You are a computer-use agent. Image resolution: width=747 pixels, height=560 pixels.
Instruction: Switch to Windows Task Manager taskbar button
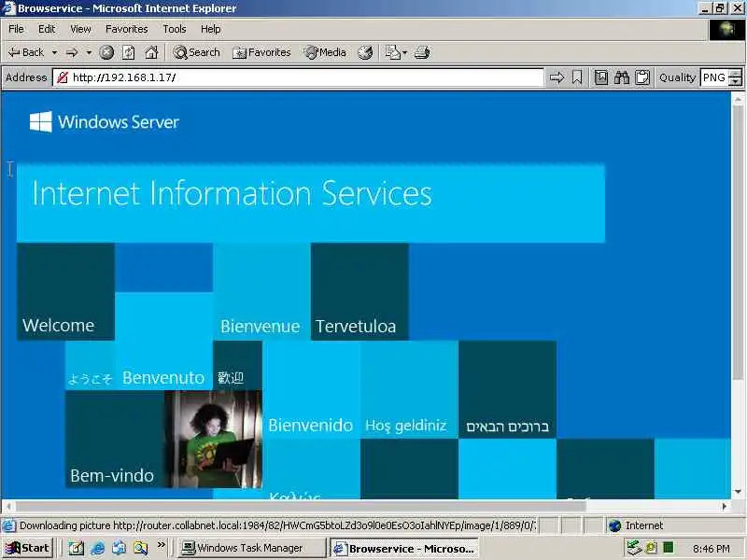251,548
